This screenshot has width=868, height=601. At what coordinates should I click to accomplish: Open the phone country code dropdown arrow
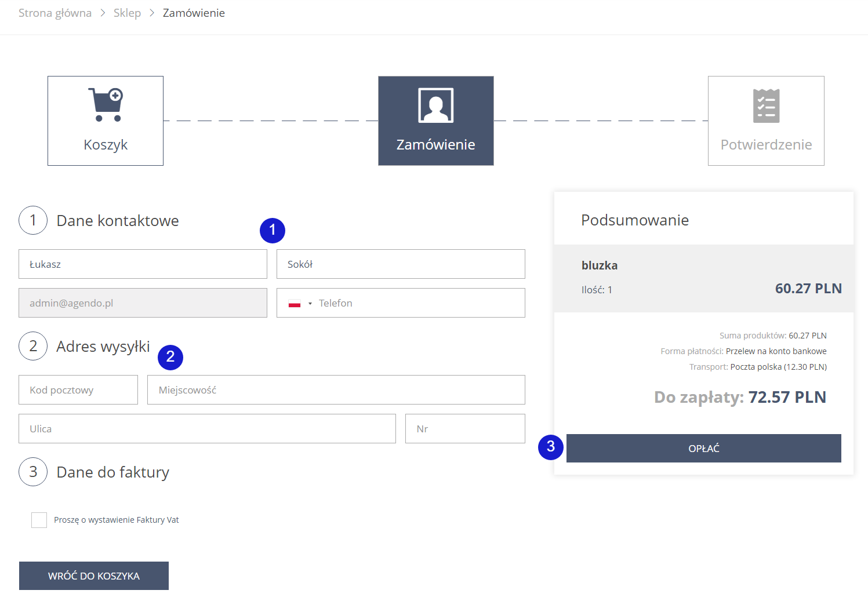click(310, 304)
